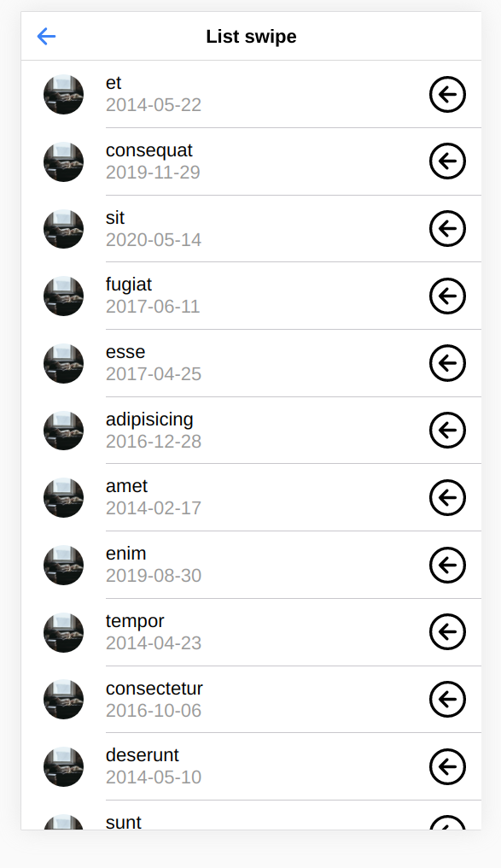Tap the blue back arrow in header
501x868 pixels.
coord(46,37)
